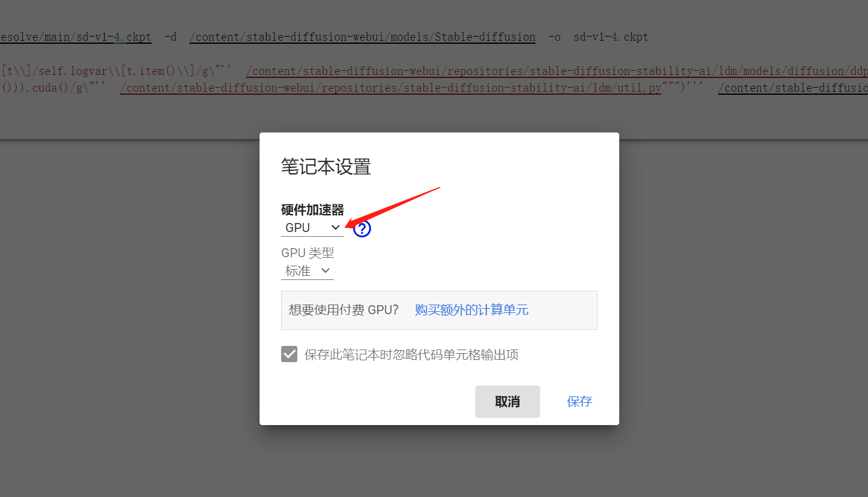Viewport: 868px width, 497px height.
Task: Click the 笔记本设置 dialog title
Action: [326, 167]
